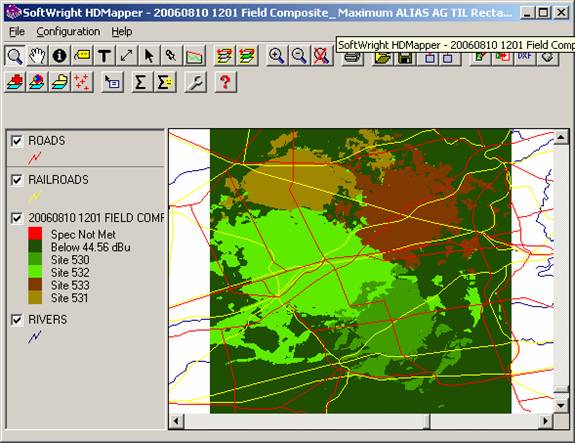Click the Site 533 brown color swatch
The height and width of the screenshot is (443, 575).
coord(35,285)
